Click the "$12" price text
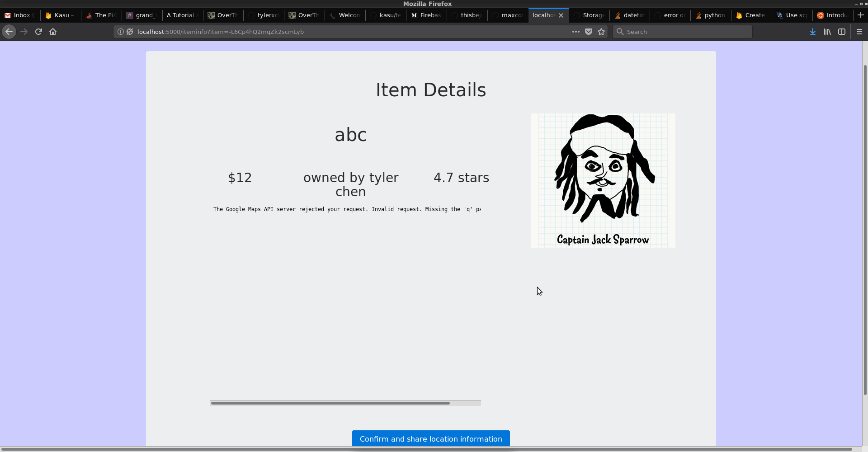Viewport: 868px width, 452px height. coord(240,178)
